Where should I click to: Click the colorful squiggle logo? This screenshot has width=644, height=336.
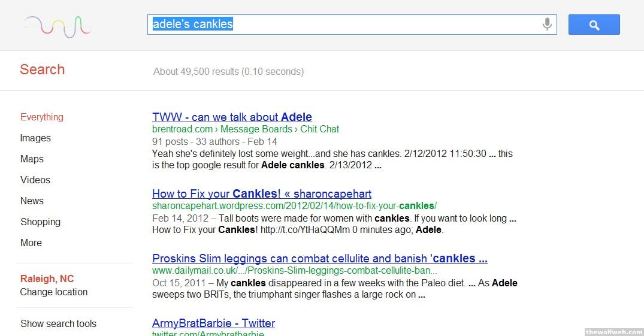58,26
